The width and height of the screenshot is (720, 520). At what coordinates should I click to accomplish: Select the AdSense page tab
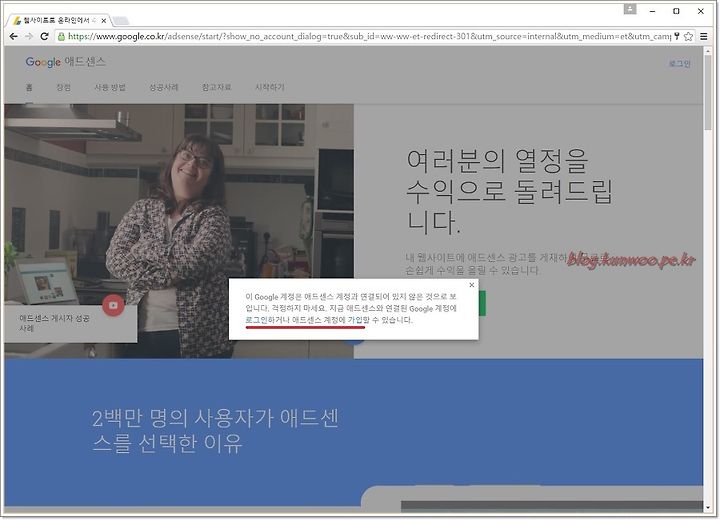(x=59, y=21)
